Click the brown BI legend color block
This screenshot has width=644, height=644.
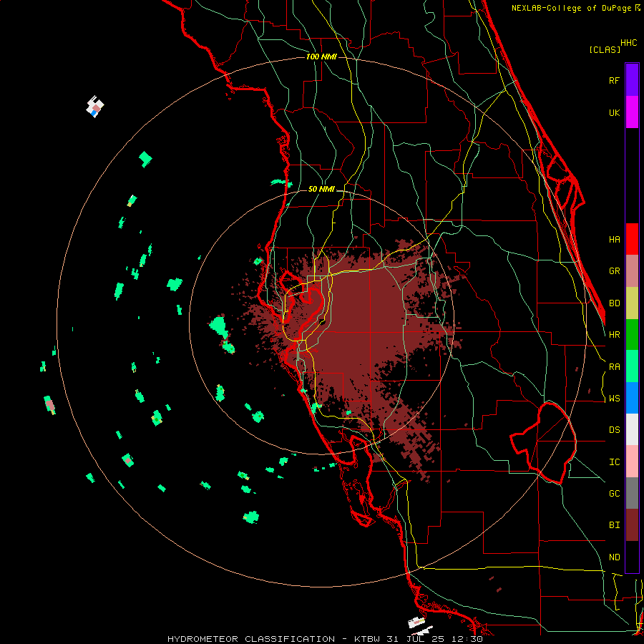click(x=632, y=525)
